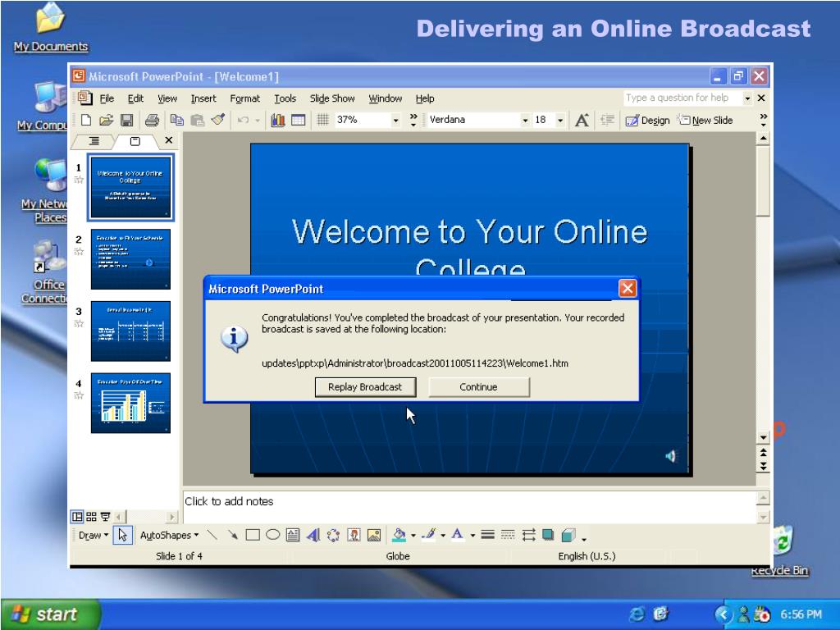Open the Tools menu
This screenshot has height=630, width=840.
(285, 98)
